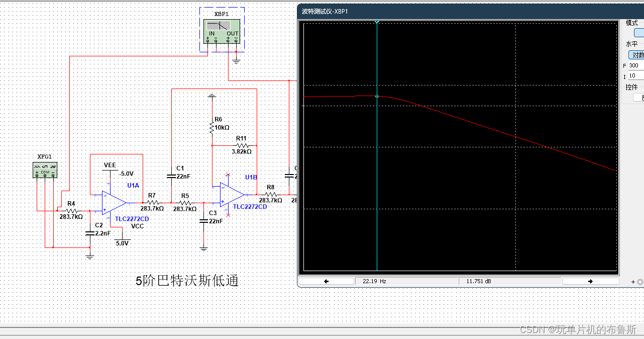
Task: Click the OUT terminal label on XBP1
Action: (x=233, y=34)
